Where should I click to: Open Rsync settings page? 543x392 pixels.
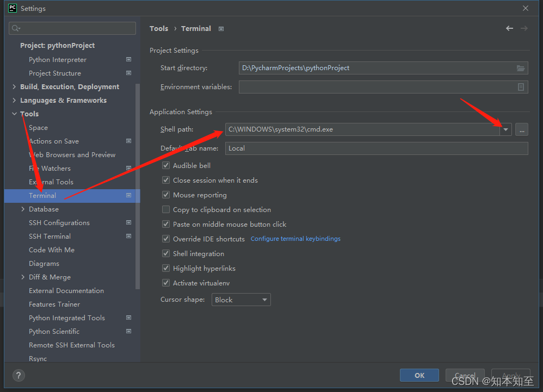pos(38,358)
